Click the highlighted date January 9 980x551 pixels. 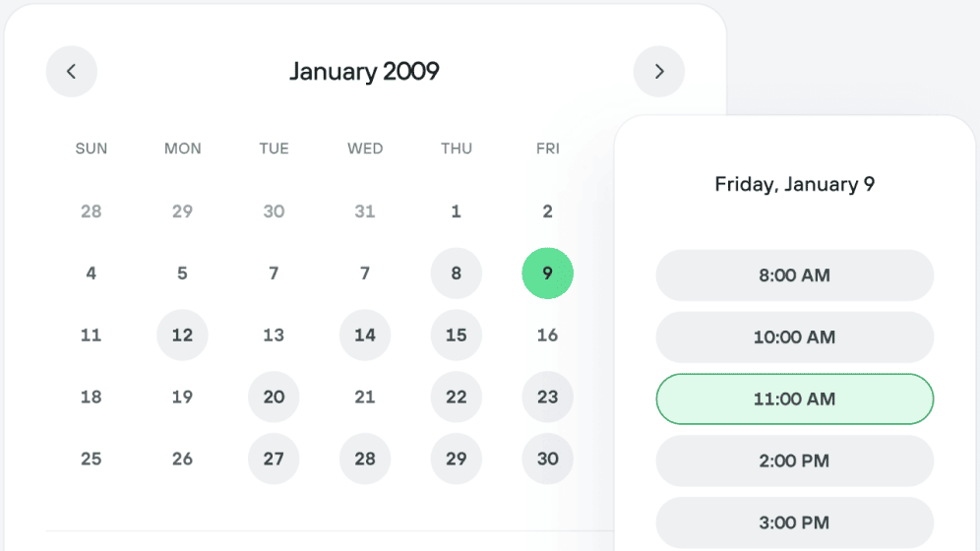547,274
